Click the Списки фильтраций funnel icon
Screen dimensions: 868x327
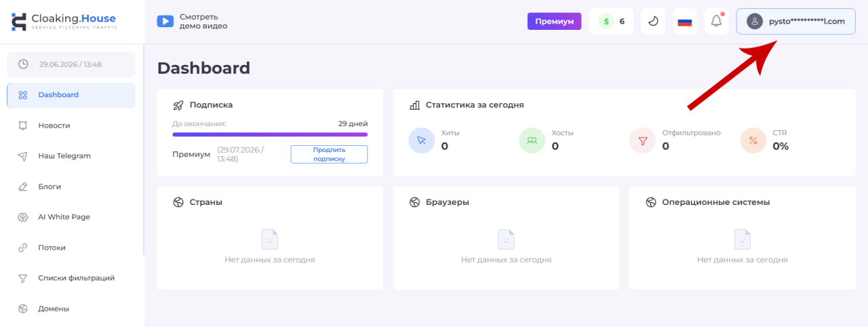point(23,278)
